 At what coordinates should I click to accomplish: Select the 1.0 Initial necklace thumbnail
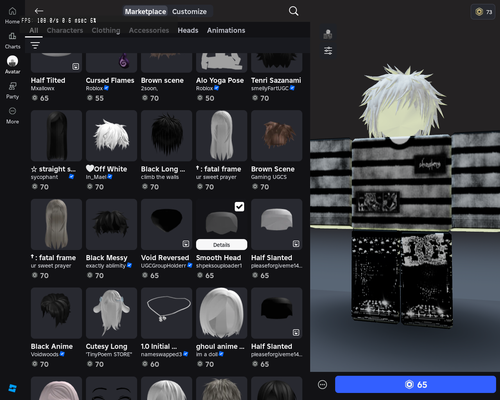click(167, 313)
